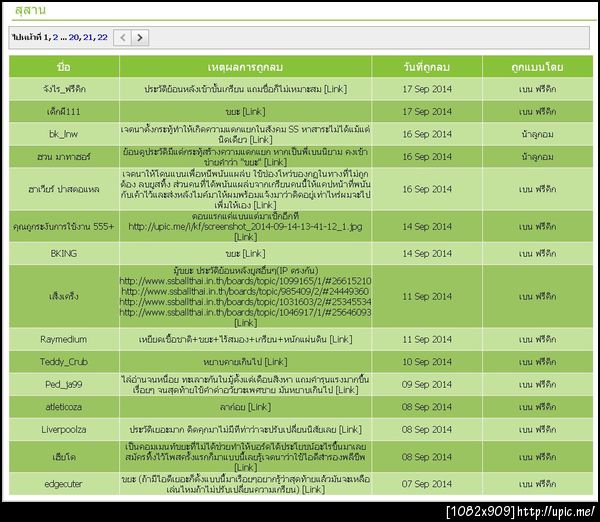Screen dimensions: 600x522
Task: Open page 20 in pagination
Action: [x=75, y=37]
